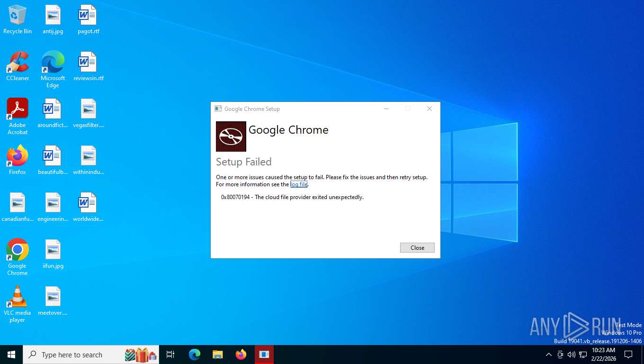Screen dimensions: 644x364
Task: Select the Chrome Setup taskbar button
Action: [x=264, y=355]
